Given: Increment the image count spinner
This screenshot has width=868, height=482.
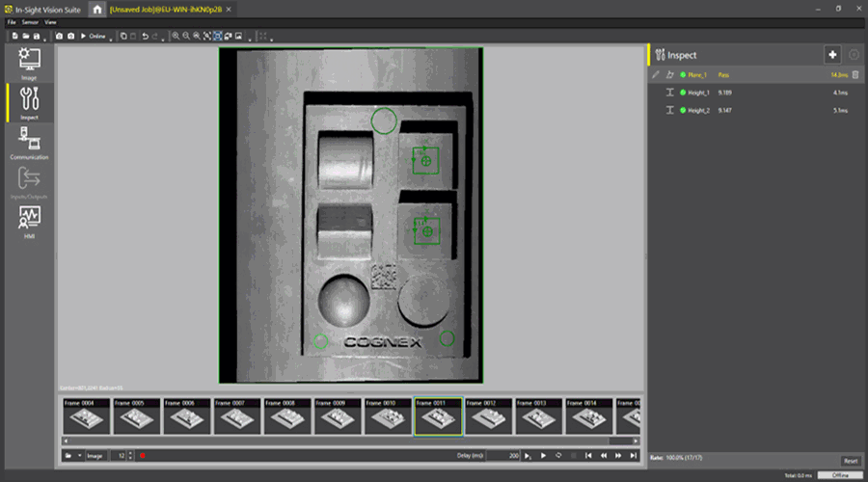Looking at the screenshot, I should tap(130, 452).
